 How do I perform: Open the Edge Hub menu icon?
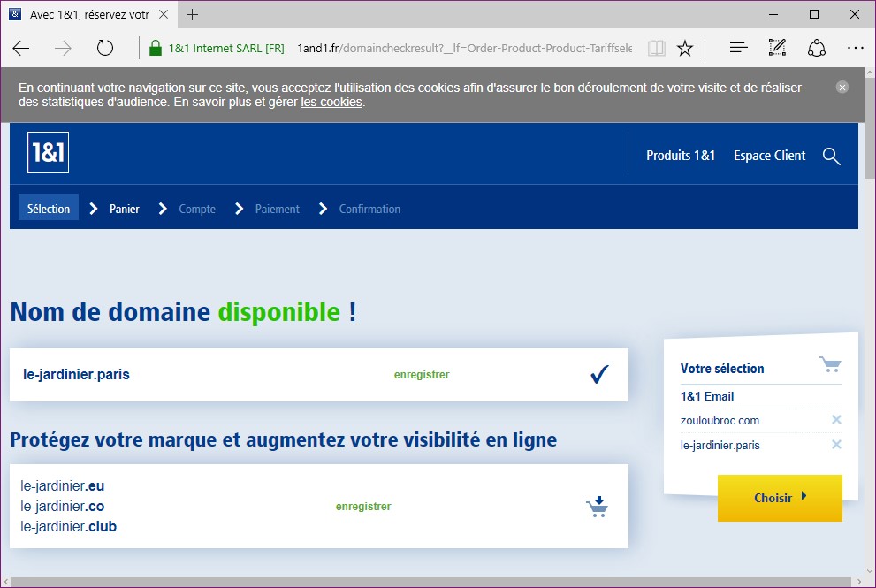click(738, 49)
